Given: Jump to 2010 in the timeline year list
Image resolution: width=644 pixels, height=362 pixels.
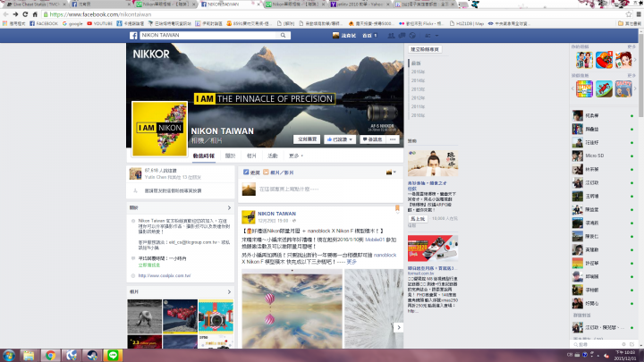Looking at the screenshot, I should coord(418,115).
